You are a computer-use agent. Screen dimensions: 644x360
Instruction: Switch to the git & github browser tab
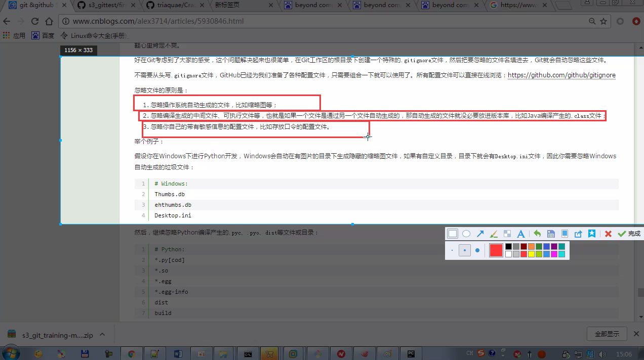[36, 5]
